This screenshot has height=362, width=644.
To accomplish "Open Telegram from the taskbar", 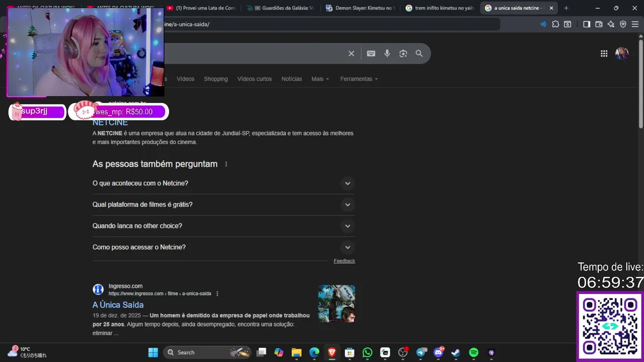I will point(421,352).
